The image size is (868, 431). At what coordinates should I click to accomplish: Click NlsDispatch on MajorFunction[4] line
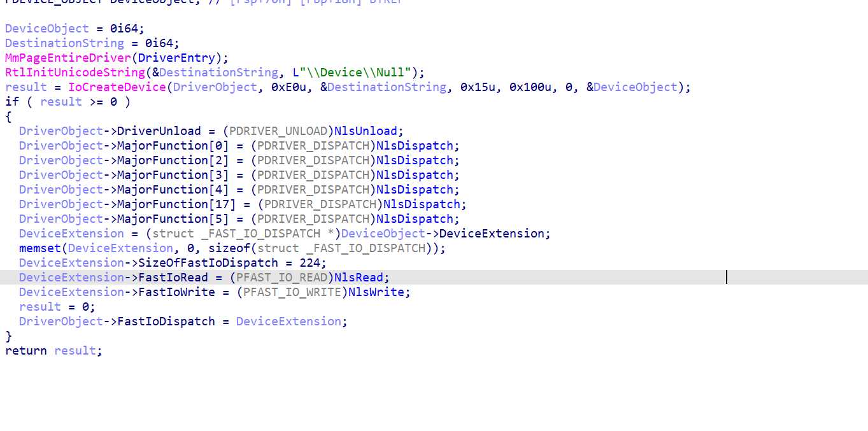[415, 189]
